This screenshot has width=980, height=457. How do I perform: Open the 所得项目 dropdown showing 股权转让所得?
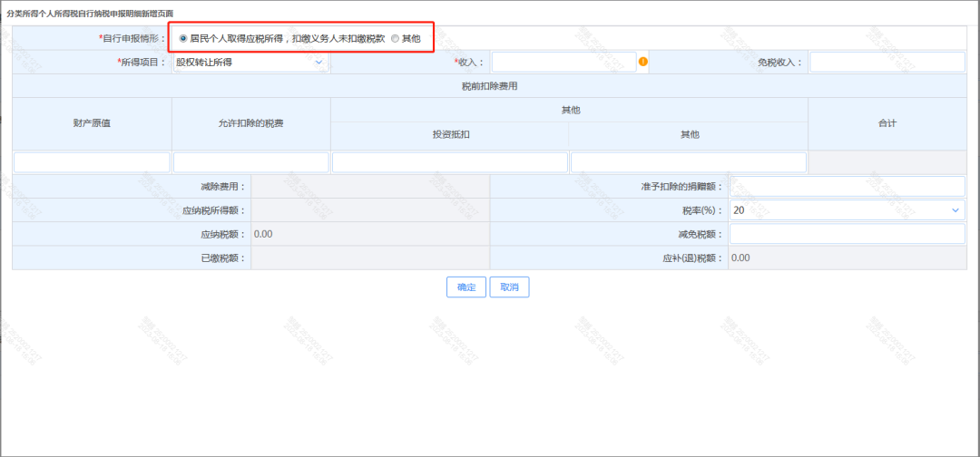250,63
